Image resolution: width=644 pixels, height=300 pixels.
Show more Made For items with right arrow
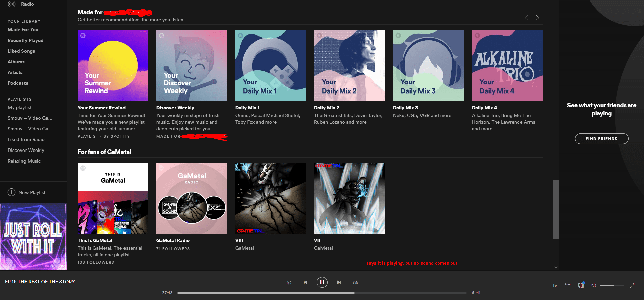point(538,18)
